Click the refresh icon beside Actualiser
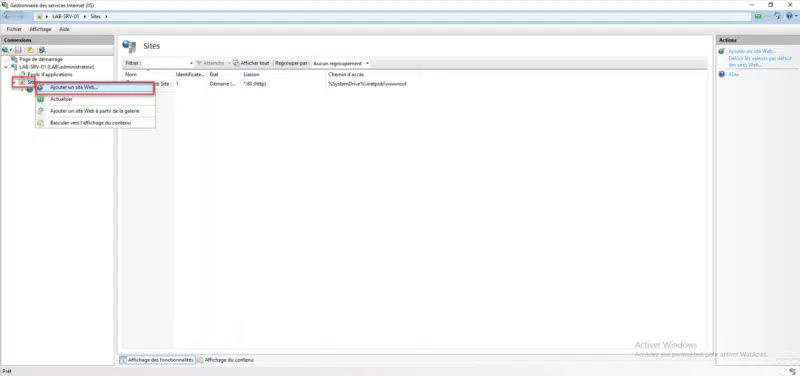800x376 pixels. point(41,99)
